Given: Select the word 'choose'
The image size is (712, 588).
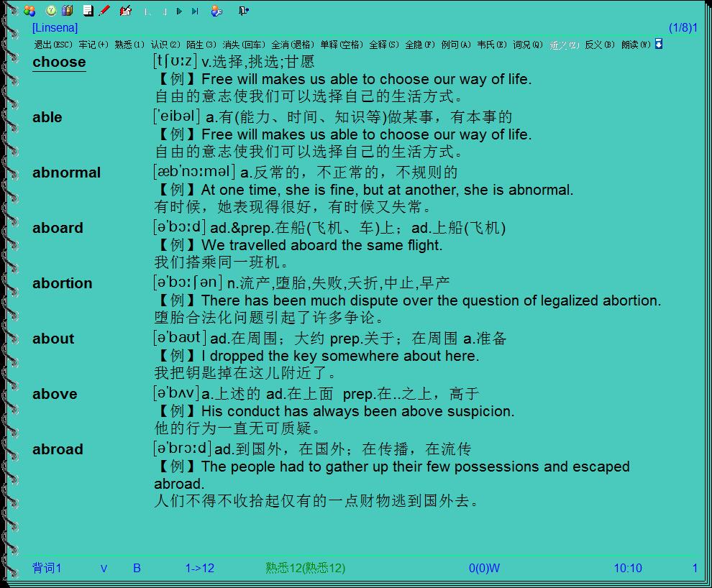Looking at the screenshot, I should [x=59, y=62].
